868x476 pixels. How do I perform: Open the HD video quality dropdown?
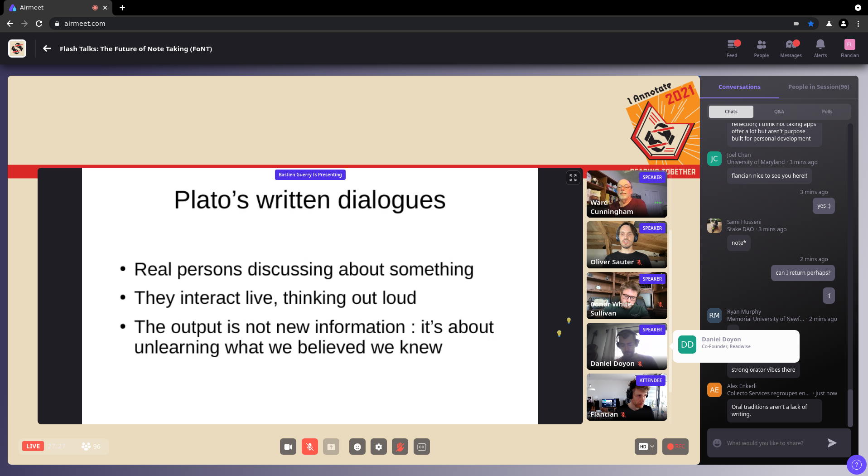pyautogui.click(x=646, y=447)
